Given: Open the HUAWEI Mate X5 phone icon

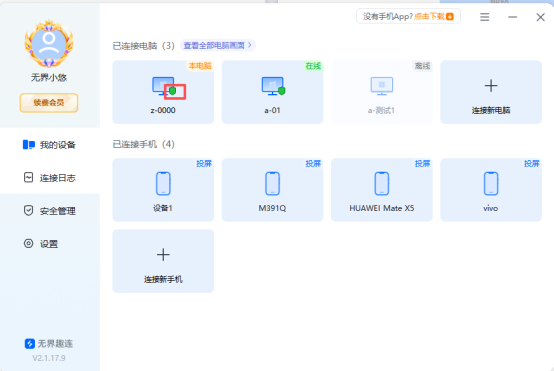Looking at the screenshot, I should pyautogui.click(x=382, y=183).
